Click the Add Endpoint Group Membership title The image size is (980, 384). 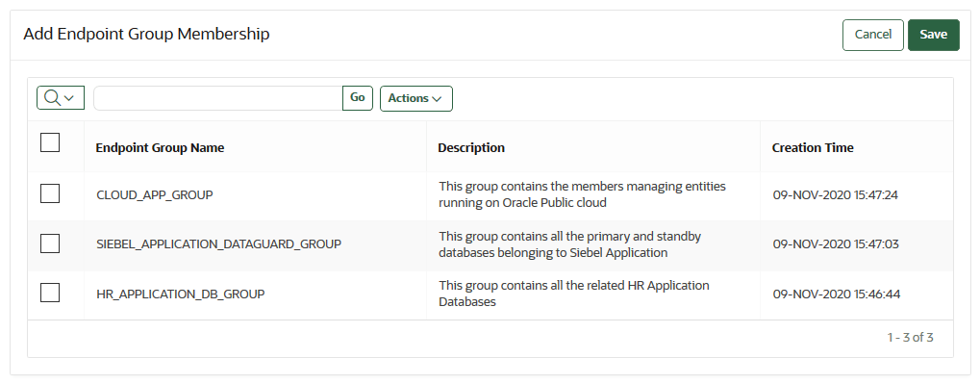147,35
